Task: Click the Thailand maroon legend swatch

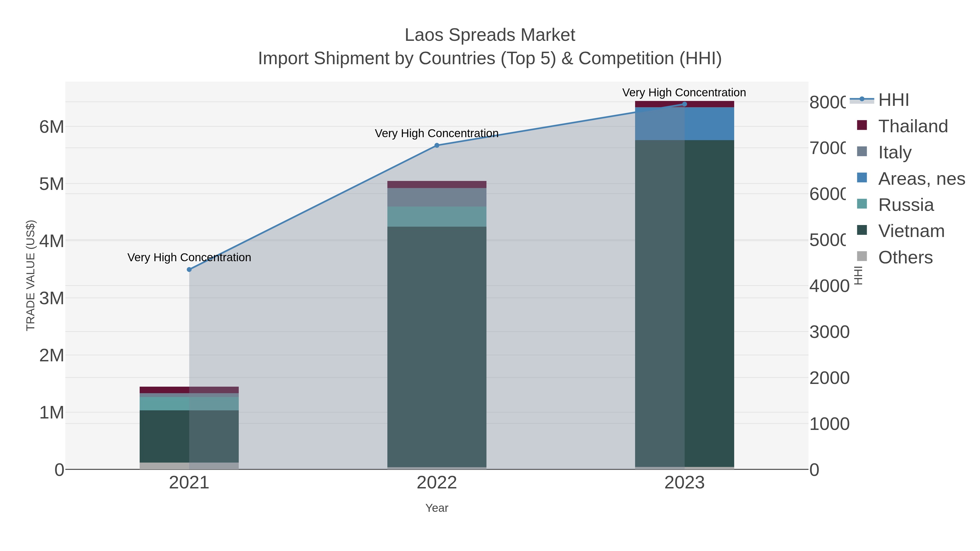Action: 862,125
